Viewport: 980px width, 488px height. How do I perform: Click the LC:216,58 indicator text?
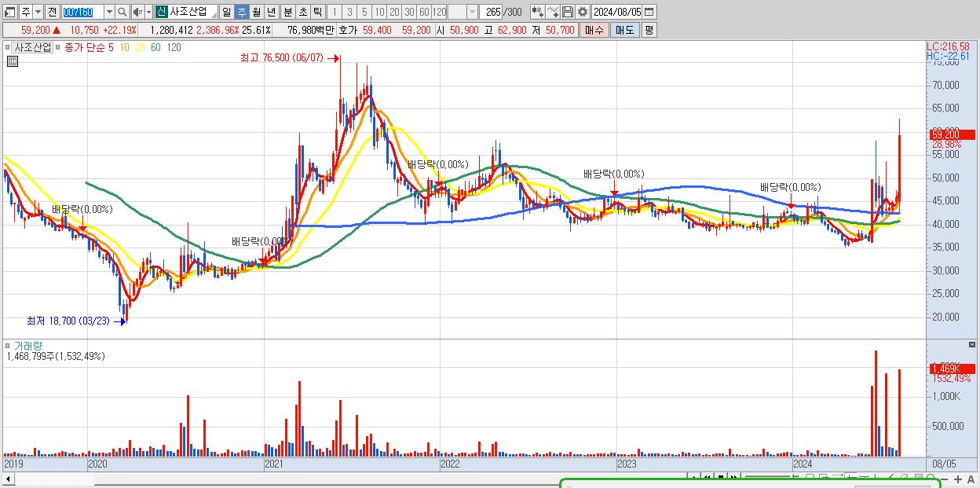948,46
